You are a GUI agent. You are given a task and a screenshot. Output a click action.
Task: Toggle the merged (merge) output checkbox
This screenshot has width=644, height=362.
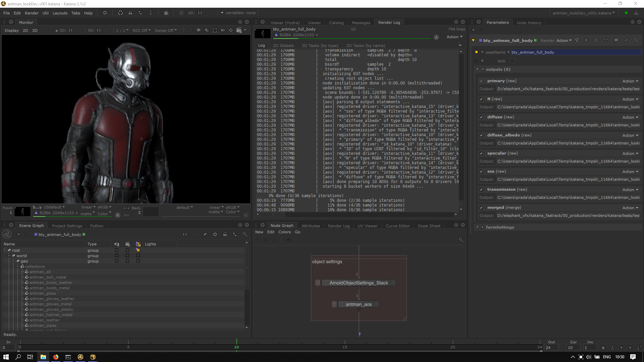[x=481, y=207]
